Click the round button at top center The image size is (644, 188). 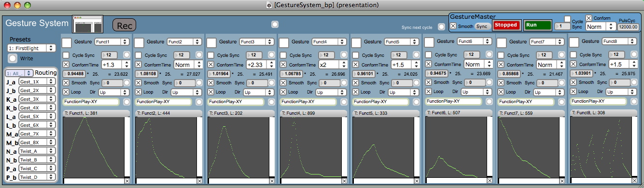click(275, 24)
